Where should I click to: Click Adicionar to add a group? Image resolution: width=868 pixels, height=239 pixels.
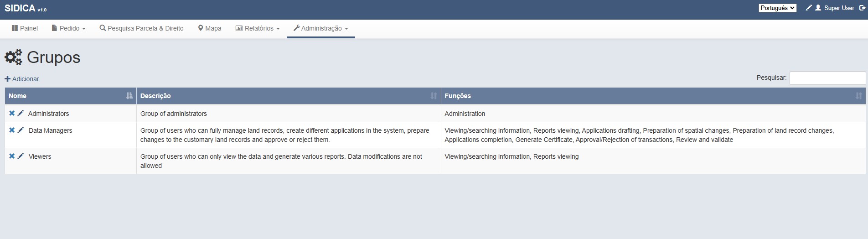coord(22,79)
